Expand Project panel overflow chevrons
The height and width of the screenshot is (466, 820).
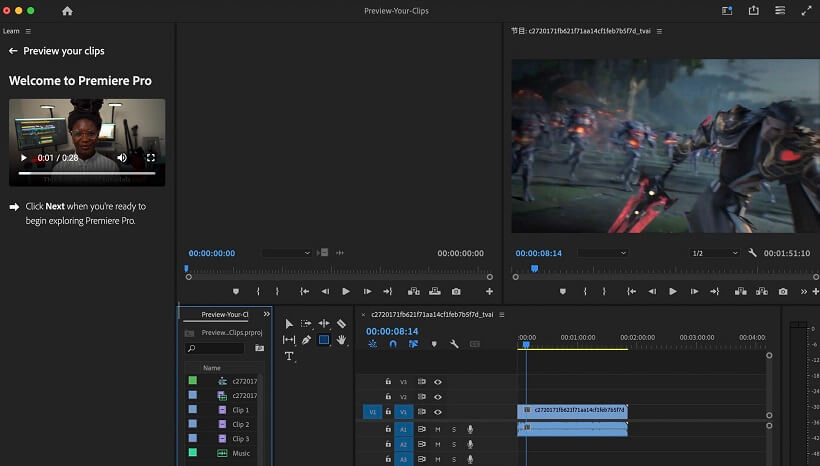tap(267, 314)
